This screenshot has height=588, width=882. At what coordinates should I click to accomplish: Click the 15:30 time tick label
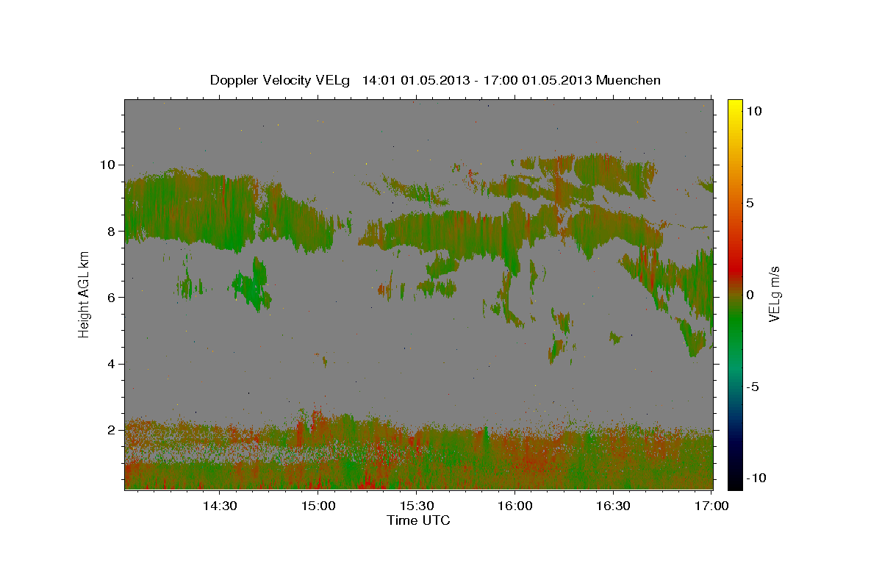[x=417, y=506]
